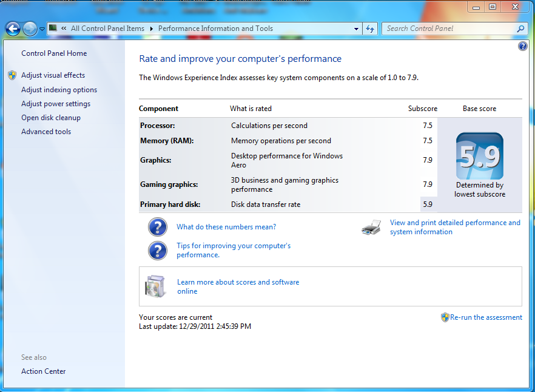Expand arrow after All Control Panel Items

pyautogui.click(x=152, y=29)
